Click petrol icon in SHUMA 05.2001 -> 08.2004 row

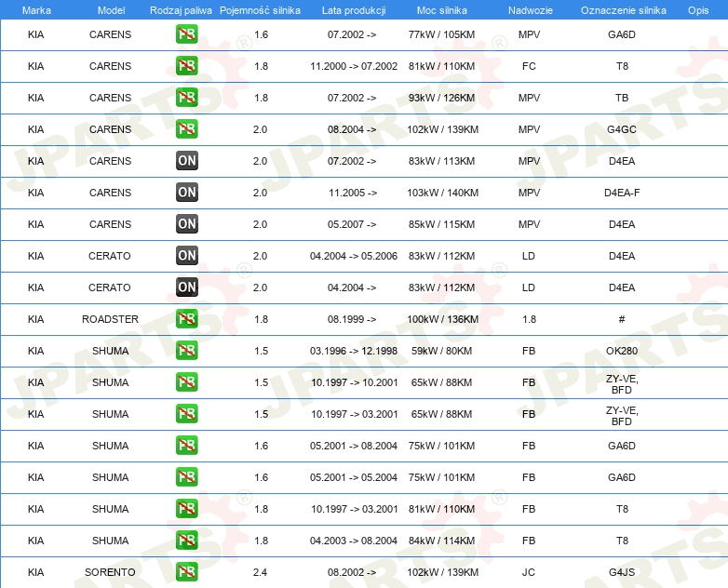click(186, 445)
